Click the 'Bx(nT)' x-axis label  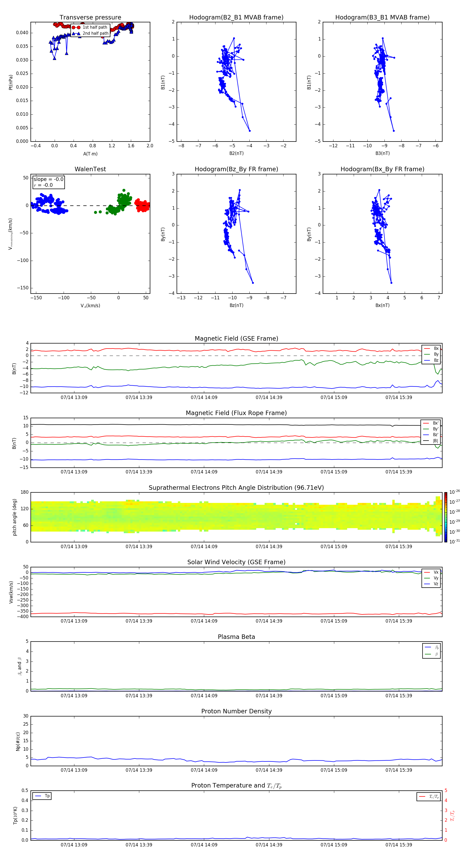pos(382,305)
